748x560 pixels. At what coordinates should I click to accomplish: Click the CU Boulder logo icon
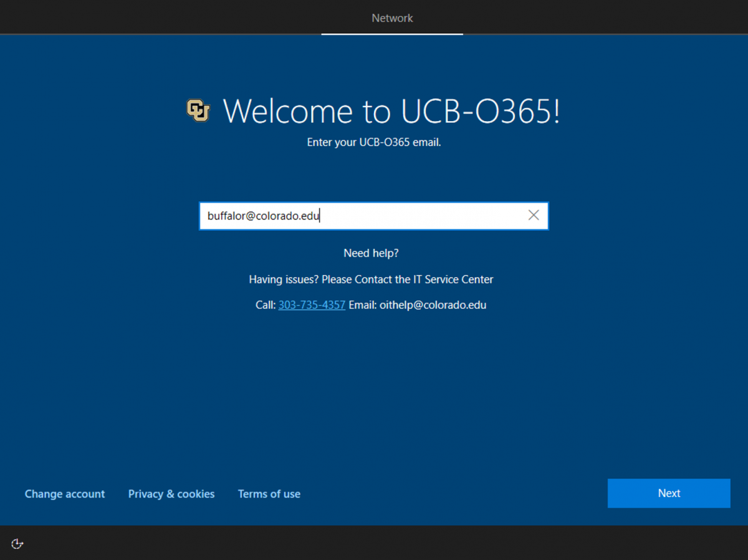[198, 110]
